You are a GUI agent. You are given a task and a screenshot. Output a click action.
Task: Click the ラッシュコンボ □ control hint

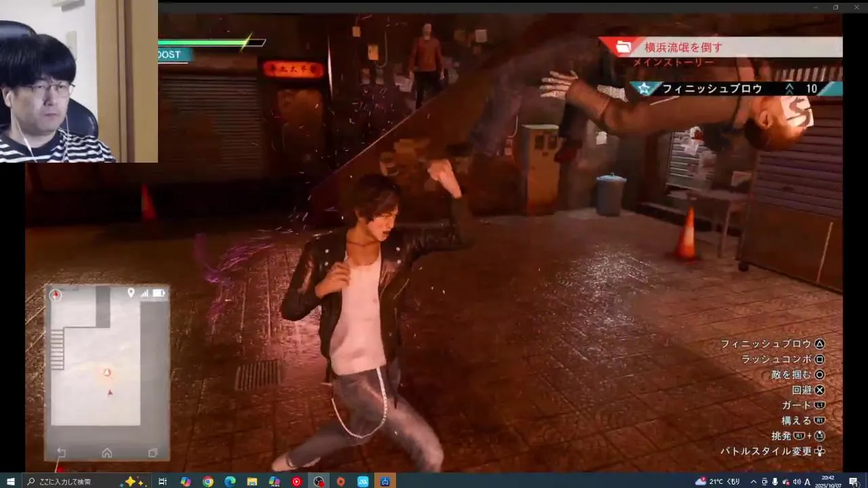783,359
